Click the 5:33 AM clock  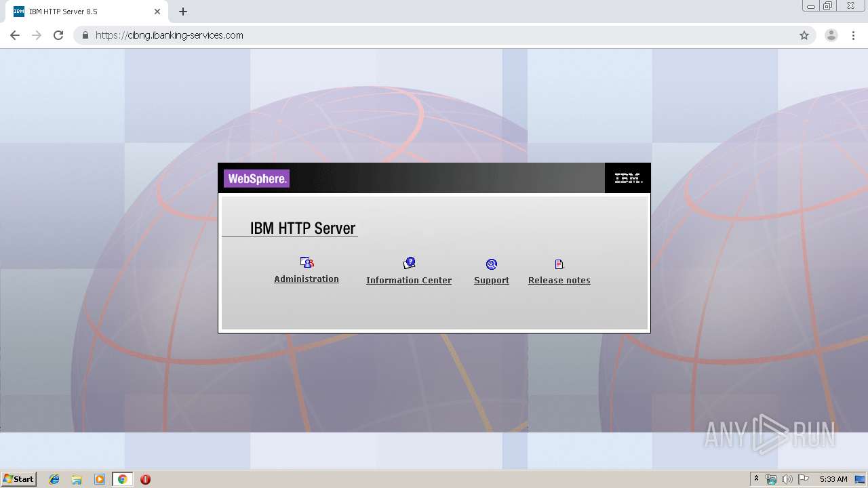pos(833,479)
